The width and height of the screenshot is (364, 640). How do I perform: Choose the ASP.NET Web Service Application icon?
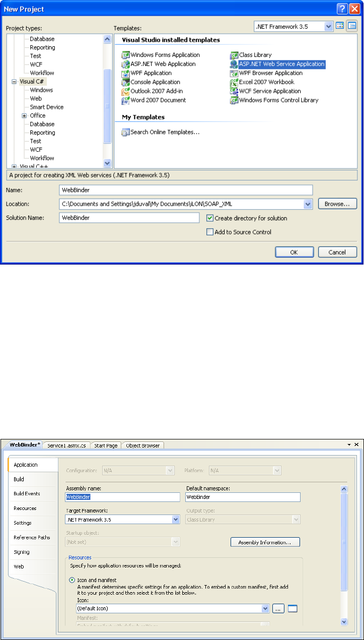(x=234, y=64)
